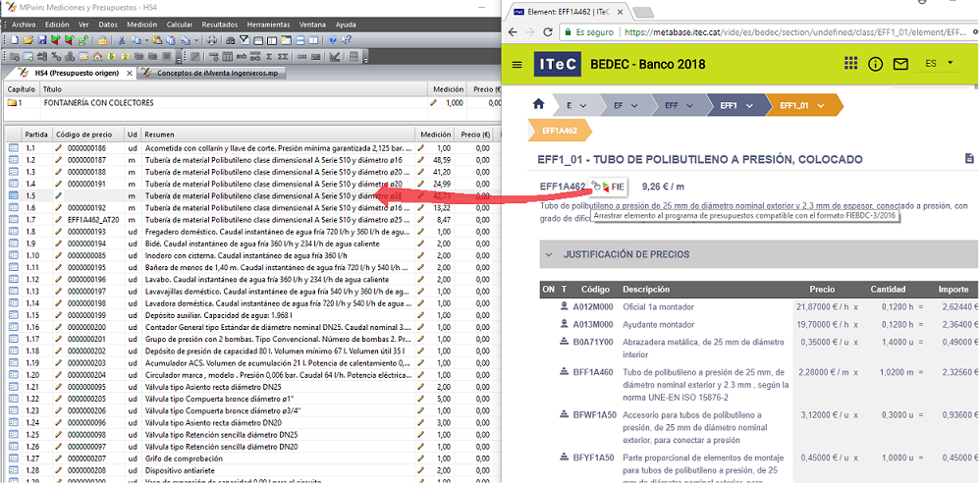Click the double sigma icon
Screen dimensions: 980x487
point(283,56)
